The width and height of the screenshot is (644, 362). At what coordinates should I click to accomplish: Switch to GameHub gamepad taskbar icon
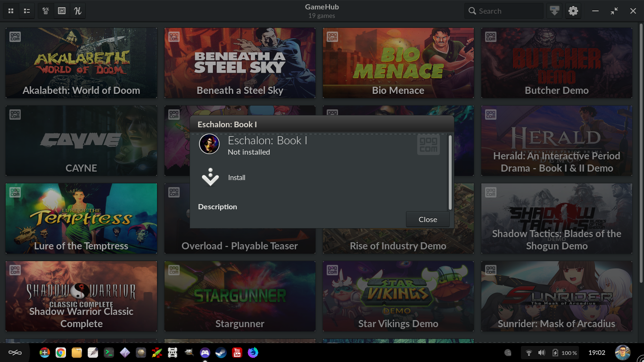click(x=205, y=353)
